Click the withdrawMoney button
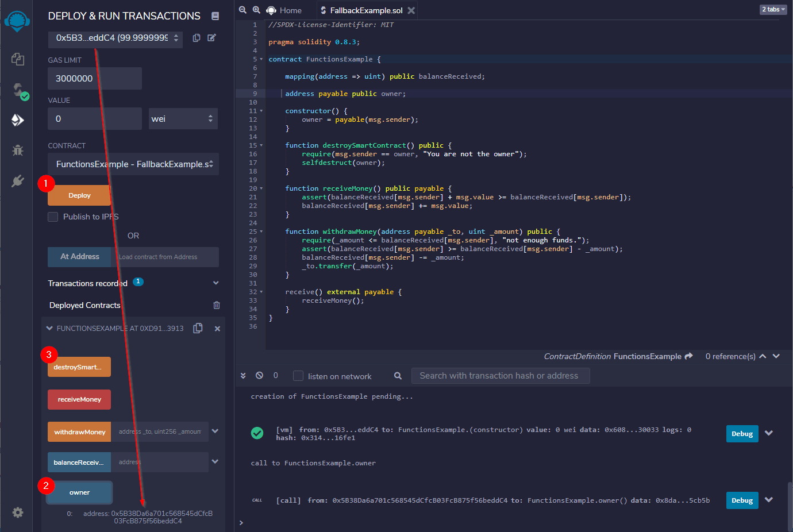This screenshot has width=793, height=532. click(80, 432)
